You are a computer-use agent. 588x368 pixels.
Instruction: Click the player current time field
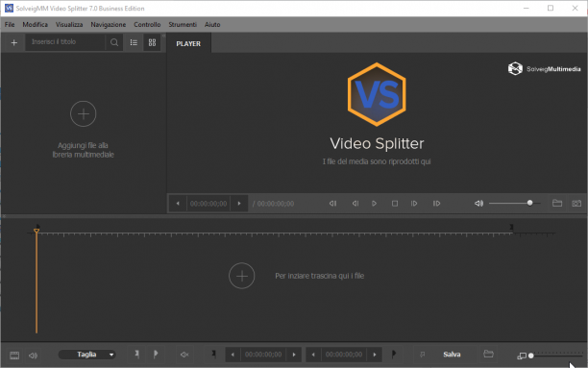point(208,204)
